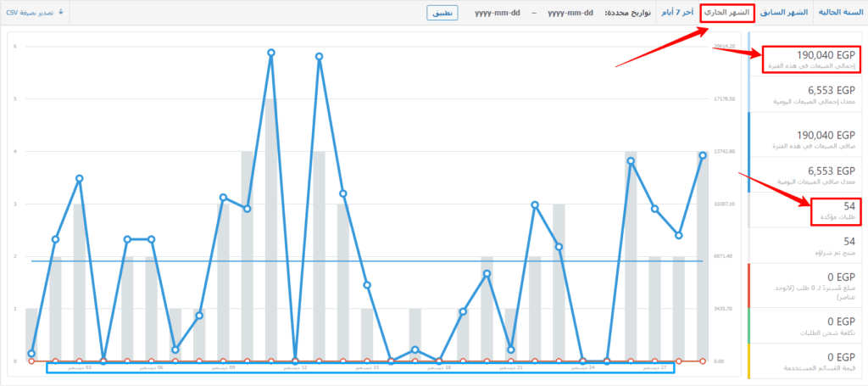868x386 pixels.
Task: Highlight legend صافي المبيعات في هذه الفترة
Action: pyautogui.click(x=807, y=139)
